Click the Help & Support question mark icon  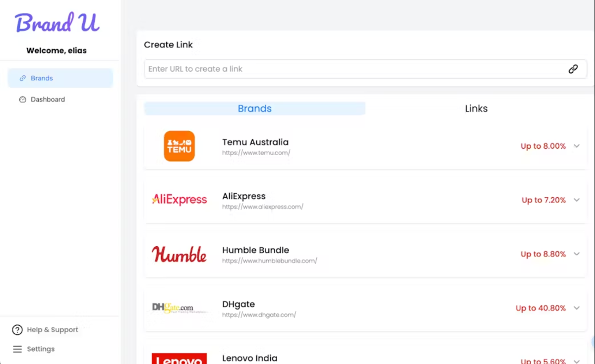pos(17,330)
